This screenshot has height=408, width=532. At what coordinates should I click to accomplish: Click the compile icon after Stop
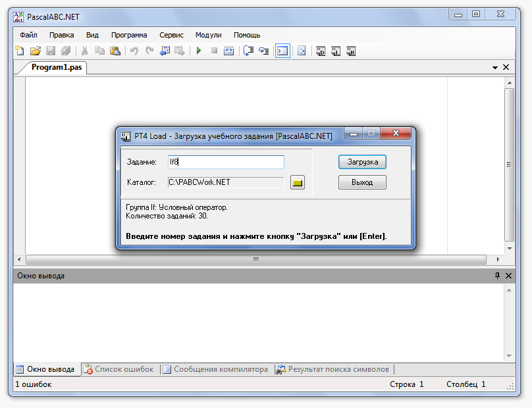pos(228,51)
